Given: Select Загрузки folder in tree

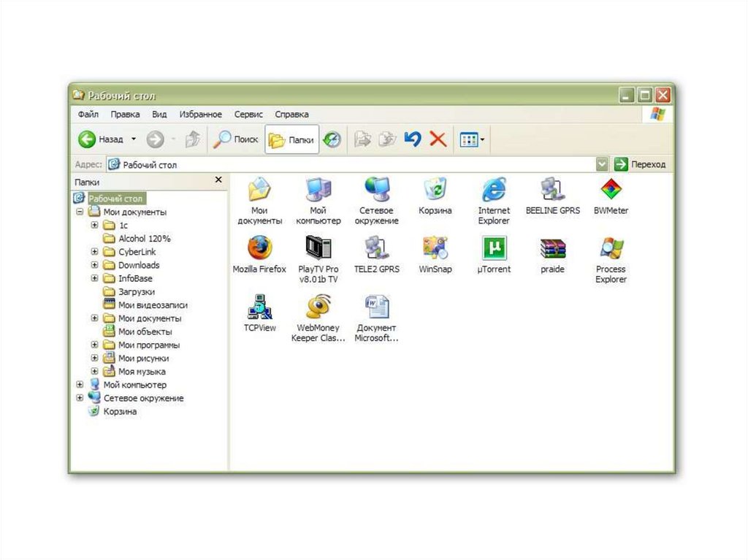Looking at the screenshot, I should tap(137, 291).
